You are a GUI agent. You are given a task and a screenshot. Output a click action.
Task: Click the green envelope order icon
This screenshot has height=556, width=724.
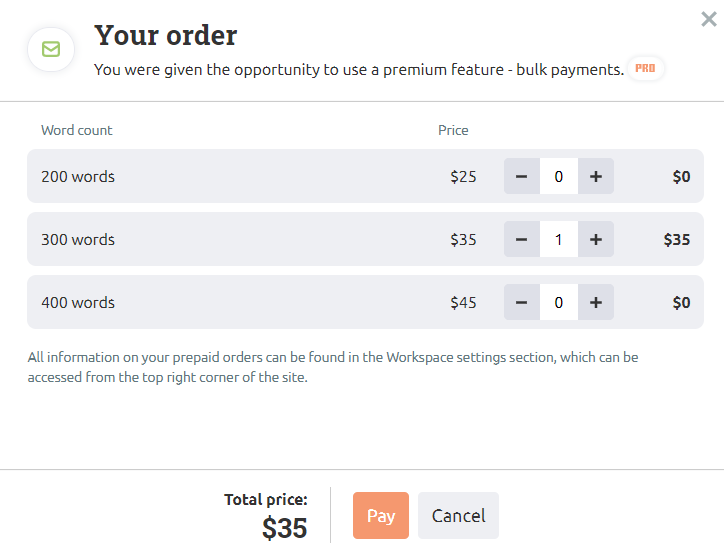(x=51, y=49)
